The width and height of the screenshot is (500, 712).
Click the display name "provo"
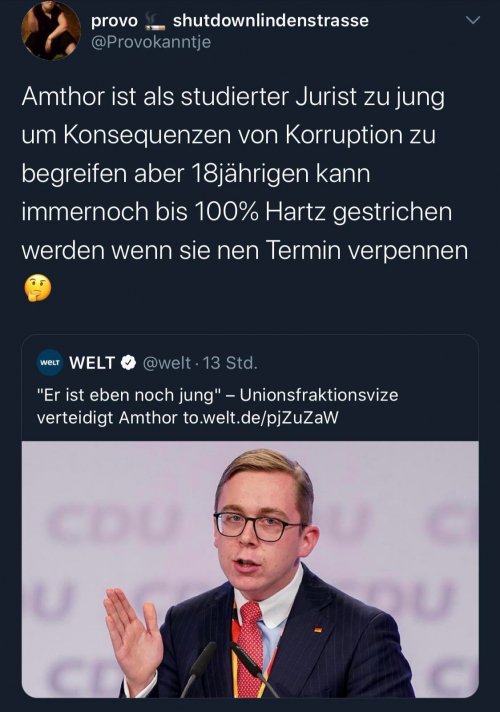pos(114,20)
